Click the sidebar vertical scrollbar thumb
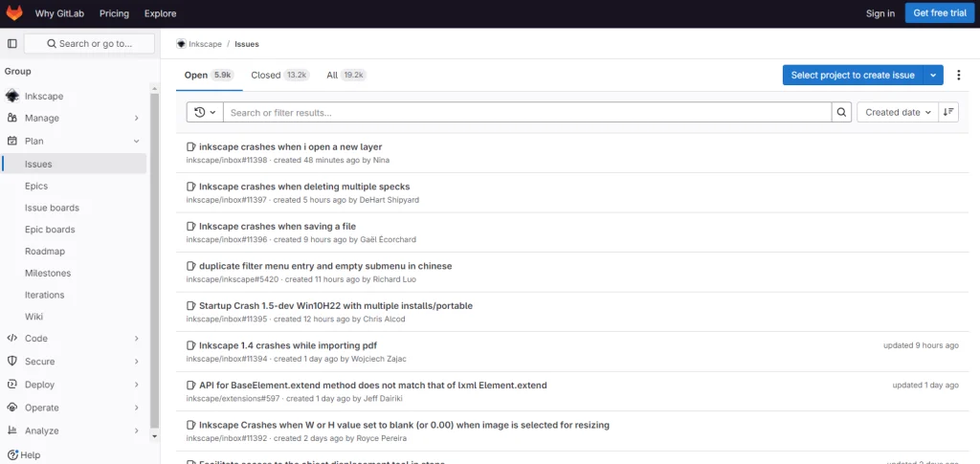Image resolution: width=980 pixels, height=464 pixels. [x=155, y=261]
